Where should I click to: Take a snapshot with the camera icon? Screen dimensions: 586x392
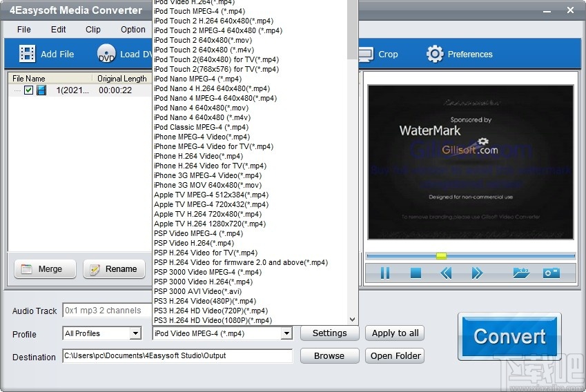[x=551, y=273]
